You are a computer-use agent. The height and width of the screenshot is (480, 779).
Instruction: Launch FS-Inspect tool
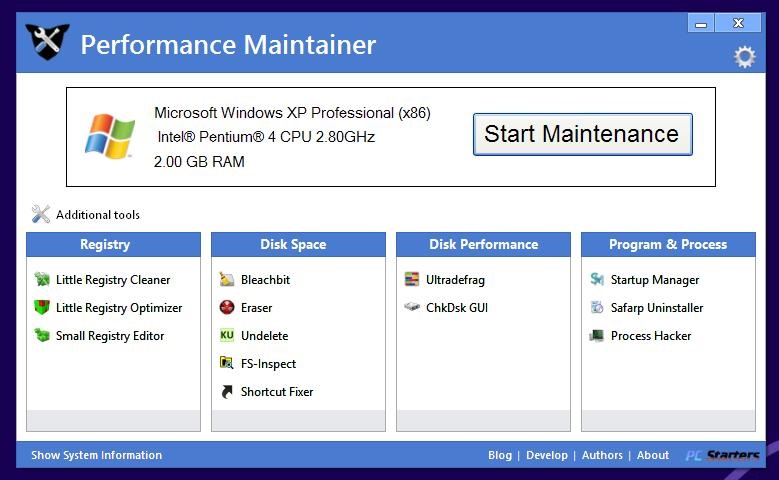point(268,364)
